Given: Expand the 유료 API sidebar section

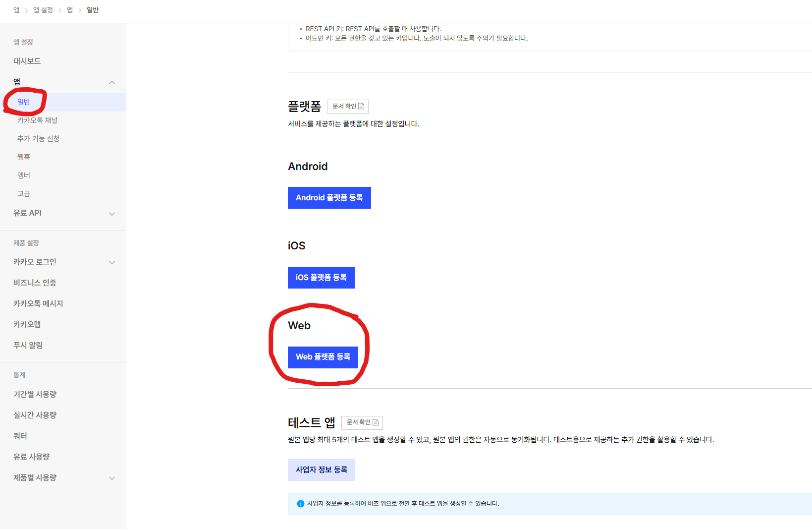Looking at the screenshot, I should pyautogui.click(x=112, y=214).
